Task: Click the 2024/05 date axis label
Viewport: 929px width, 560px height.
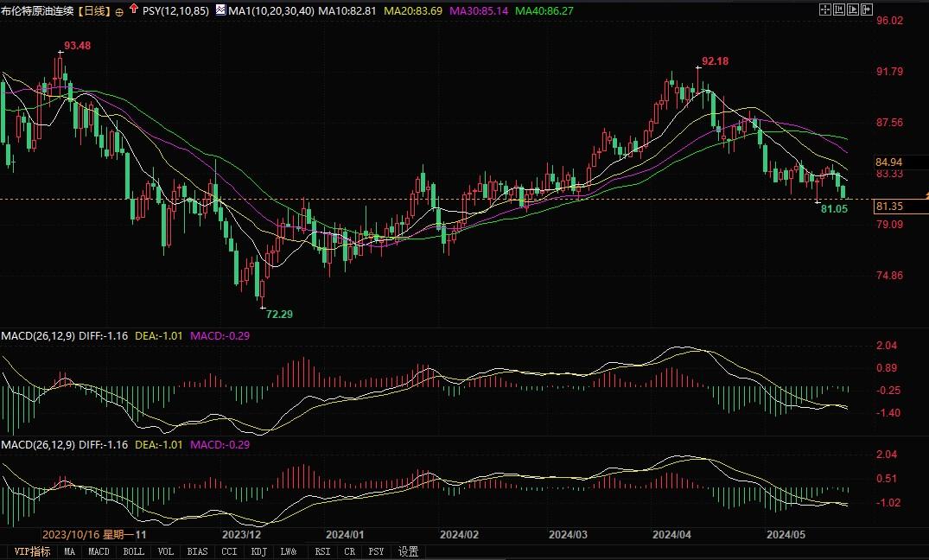Action: 786,535
